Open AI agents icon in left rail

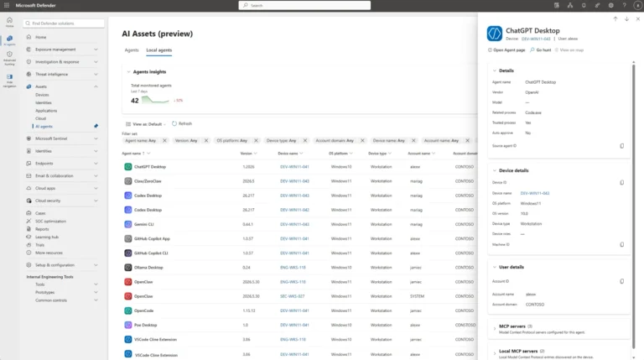pos(9,40)
